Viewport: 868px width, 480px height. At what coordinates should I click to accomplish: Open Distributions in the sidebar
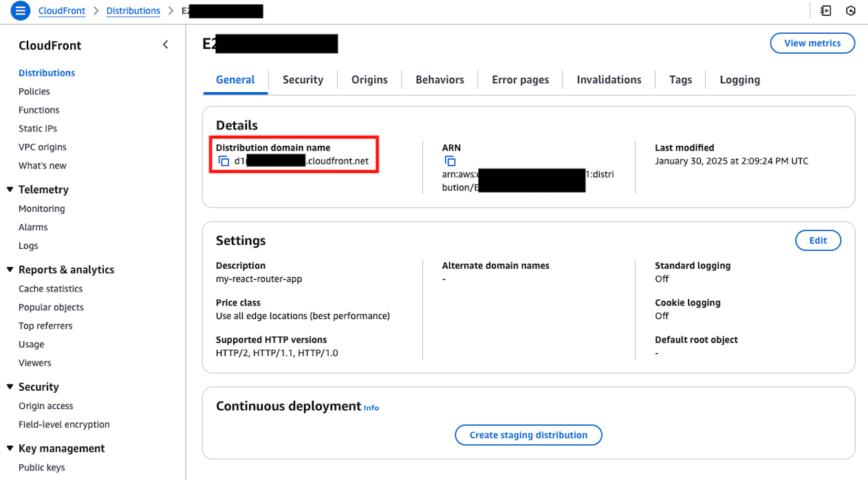click(47, 73)
